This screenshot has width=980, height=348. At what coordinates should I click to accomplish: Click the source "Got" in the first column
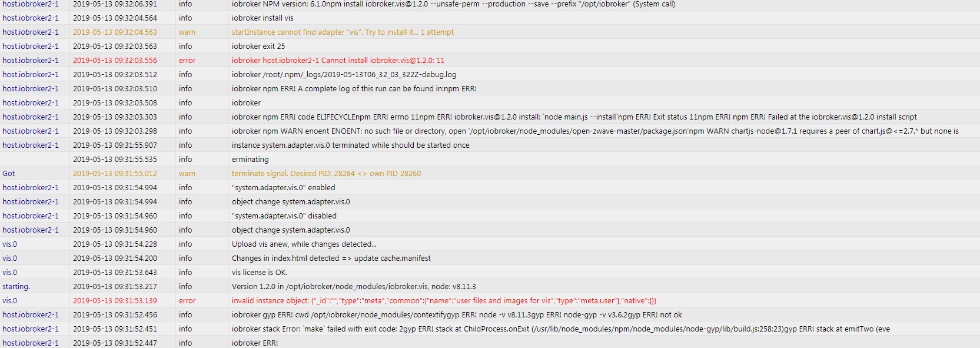[x=9, y=173]
